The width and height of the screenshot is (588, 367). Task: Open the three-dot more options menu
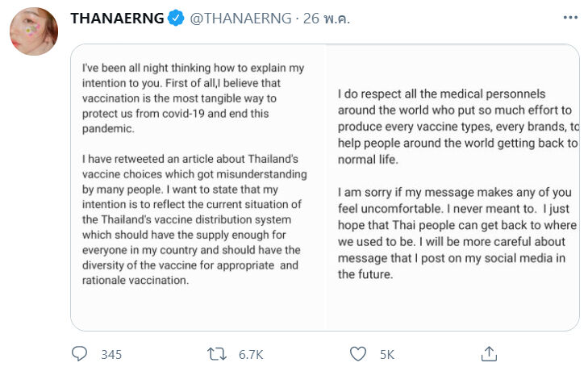(x=570, y=19)
